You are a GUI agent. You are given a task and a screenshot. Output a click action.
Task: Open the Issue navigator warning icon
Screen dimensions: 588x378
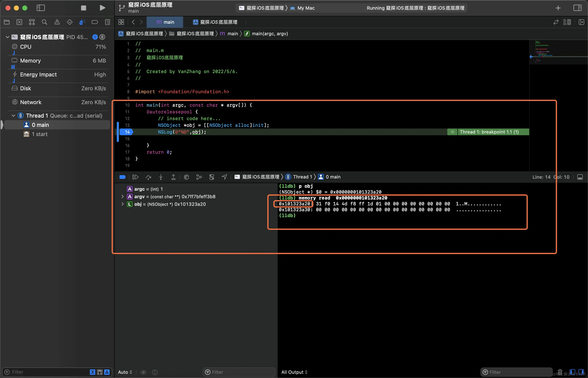coord(57,22)
